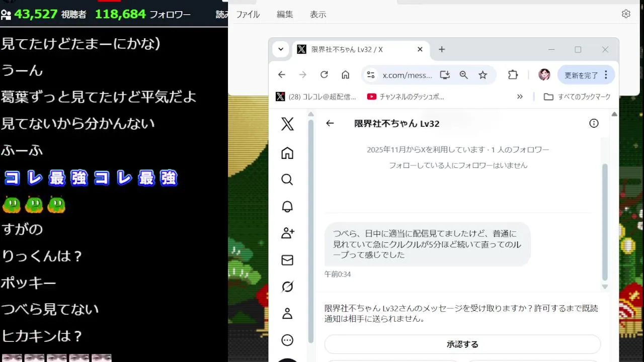Open Grok icon in X sidebar

click(287, 287)
